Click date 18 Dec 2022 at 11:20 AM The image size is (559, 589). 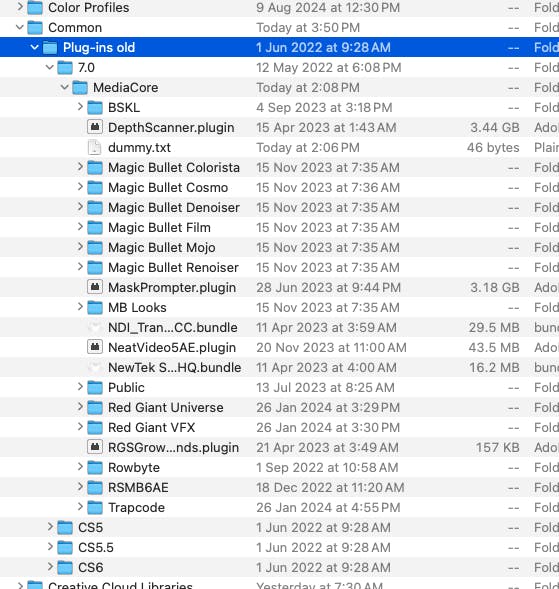(330, 488)
